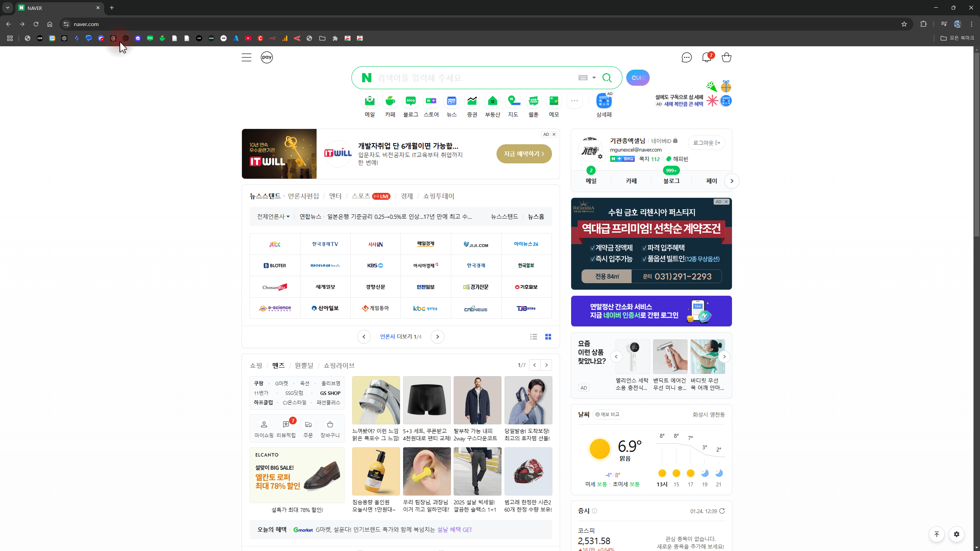Select the 언론사편집 tab
Image resolution: width=980 pixels, height=551 pixels.
(303, 196)
